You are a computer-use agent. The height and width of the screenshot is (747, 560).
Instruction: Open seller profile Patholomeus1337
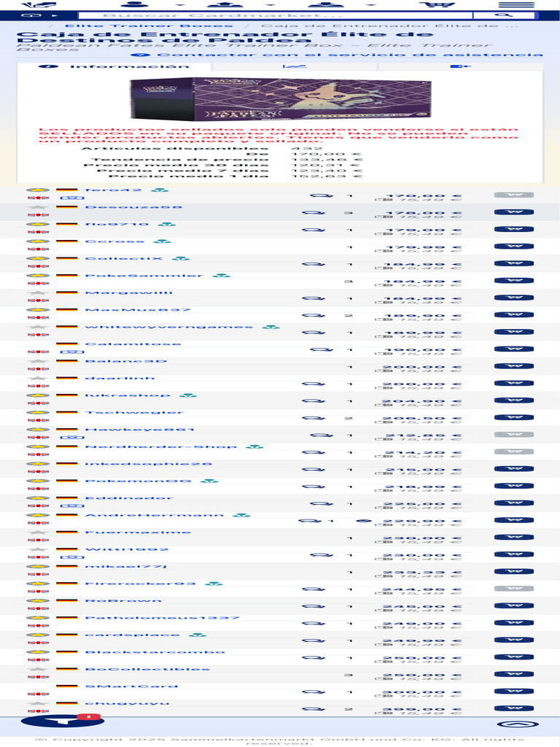pos(162,618)
